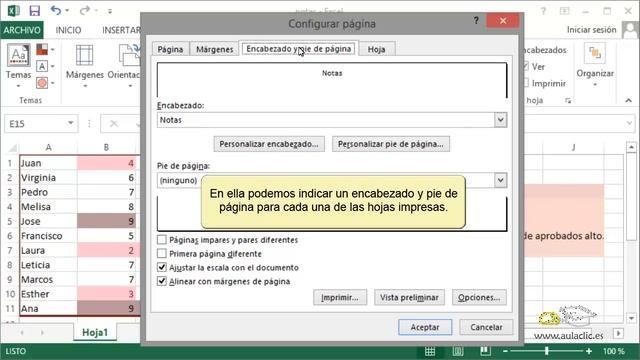640x360 pixels.
Task: Open the Orientación page orientation icon
Action: (129, 56)
